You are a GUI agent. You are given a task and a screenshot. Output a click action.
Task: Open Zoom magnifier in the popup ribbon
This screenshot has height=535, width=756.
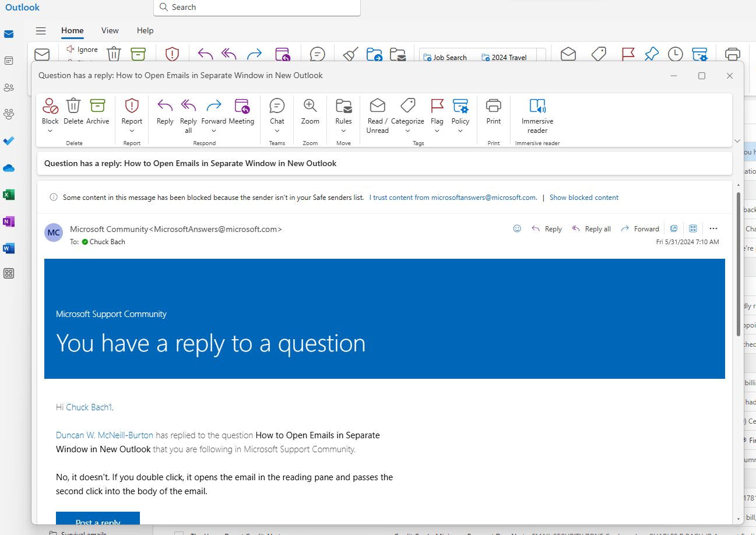pos(310,106)
